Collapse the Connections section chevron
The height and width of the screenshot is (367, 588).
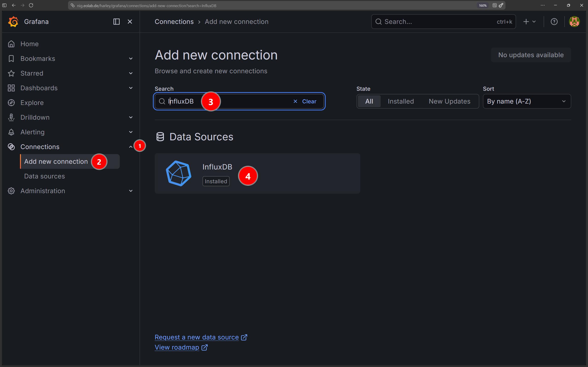[x=131, y=147]
